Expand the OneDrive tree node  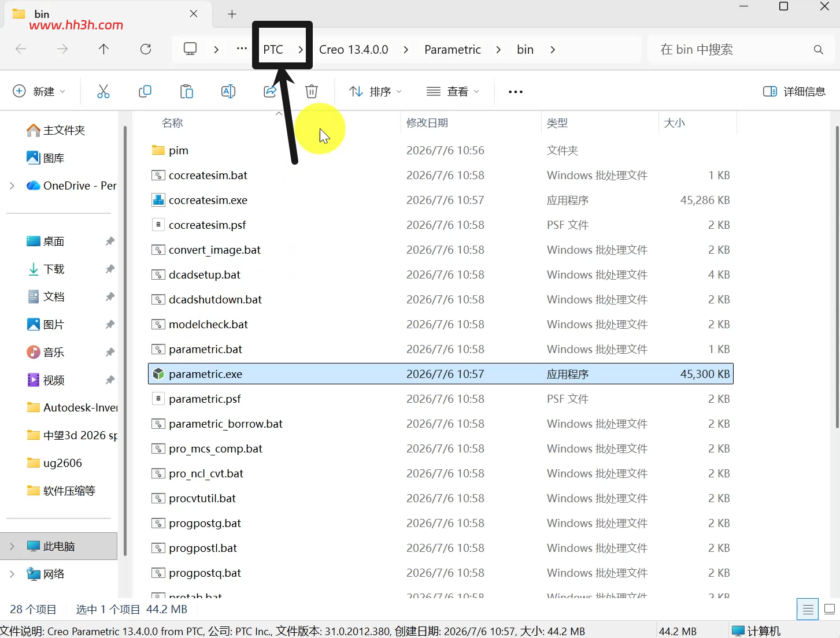12,186
